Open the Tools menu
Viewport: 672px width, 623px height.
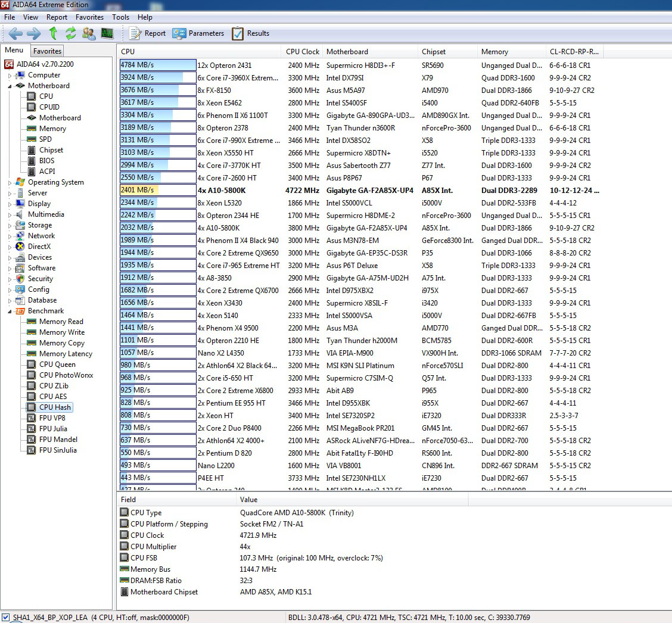(120, 17)
